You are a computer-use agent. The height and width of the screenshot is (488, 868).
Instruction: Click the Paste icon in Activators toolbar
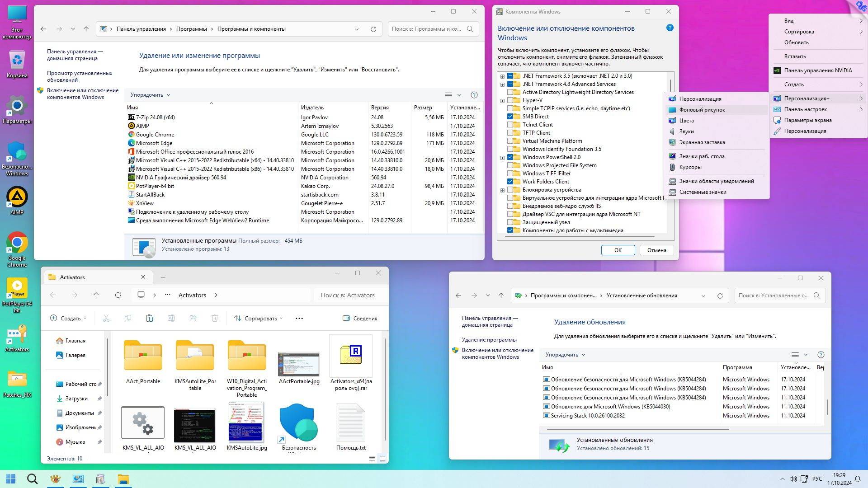[150, 319]
